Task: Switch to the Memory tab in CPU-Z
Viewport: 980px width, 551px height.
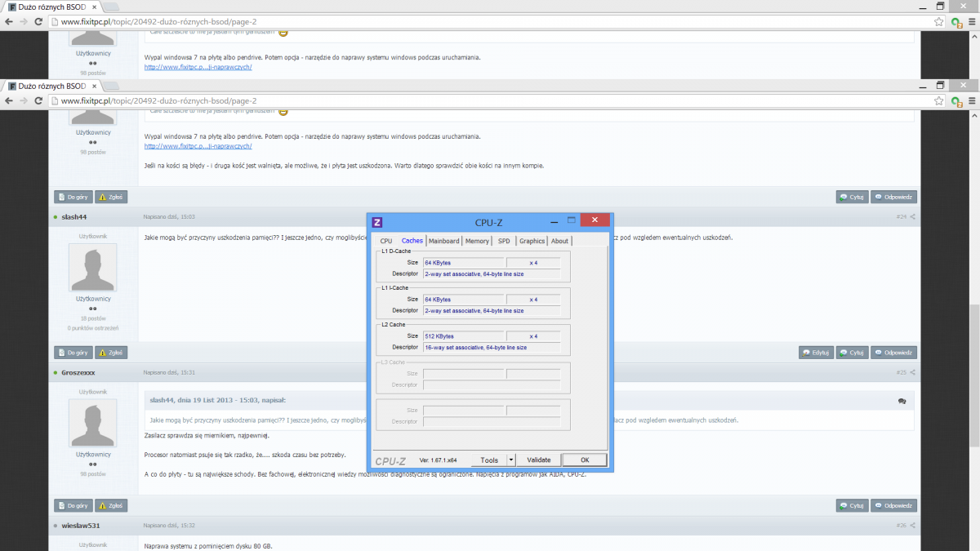Action: click(x=478, y=241)
